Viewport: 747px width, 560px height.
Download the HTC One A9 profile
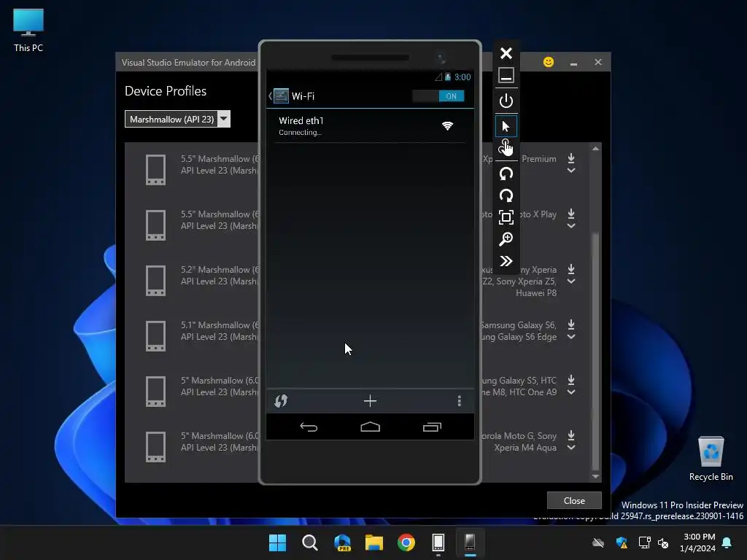[571, 380]
